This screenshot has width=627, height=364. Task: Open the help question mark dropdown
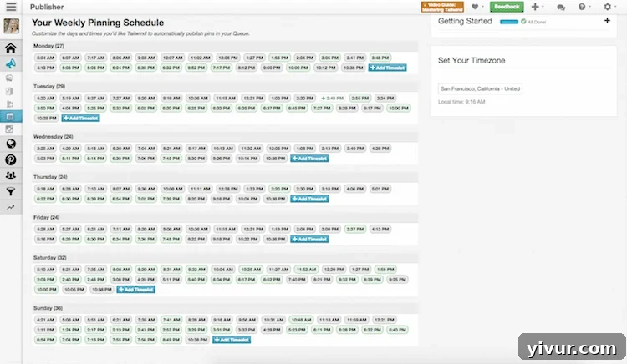click(x=584, y=7)
